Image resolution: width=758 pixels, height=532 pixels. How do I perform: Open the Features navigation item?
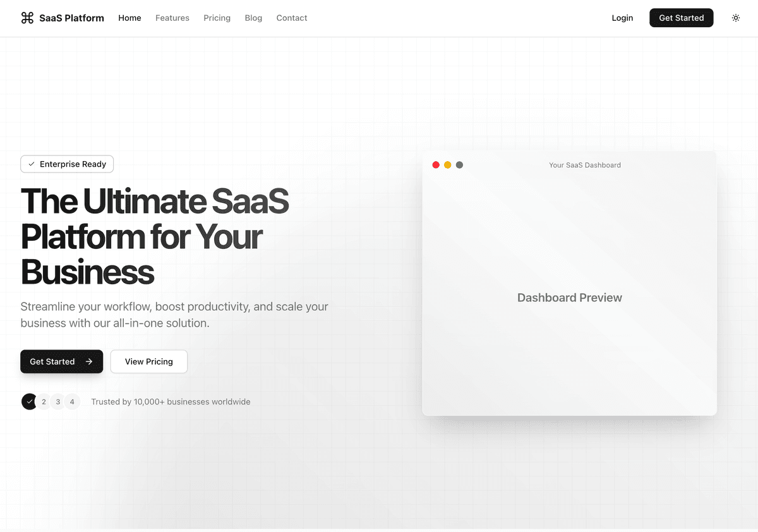click(172, 18)
